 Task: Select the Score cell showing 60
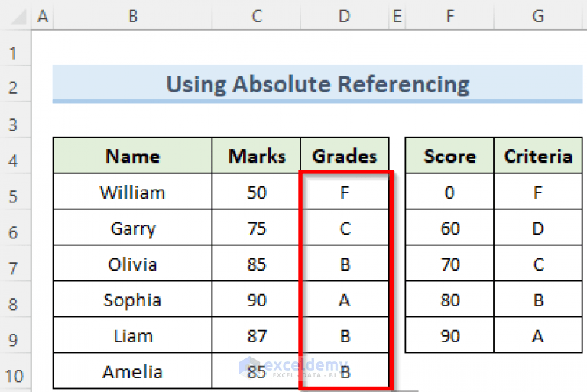point(449,228)
